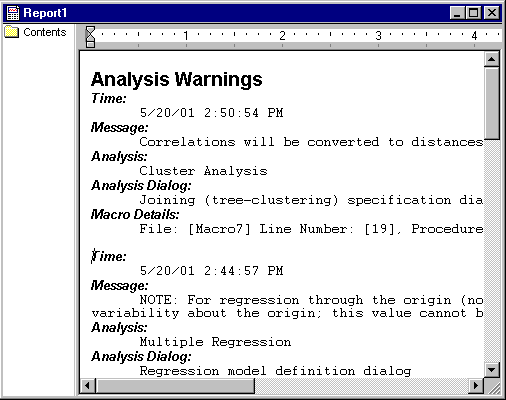Click the horizontal scrollbar left arrow

pyautogui.click(x=88, y=386)
